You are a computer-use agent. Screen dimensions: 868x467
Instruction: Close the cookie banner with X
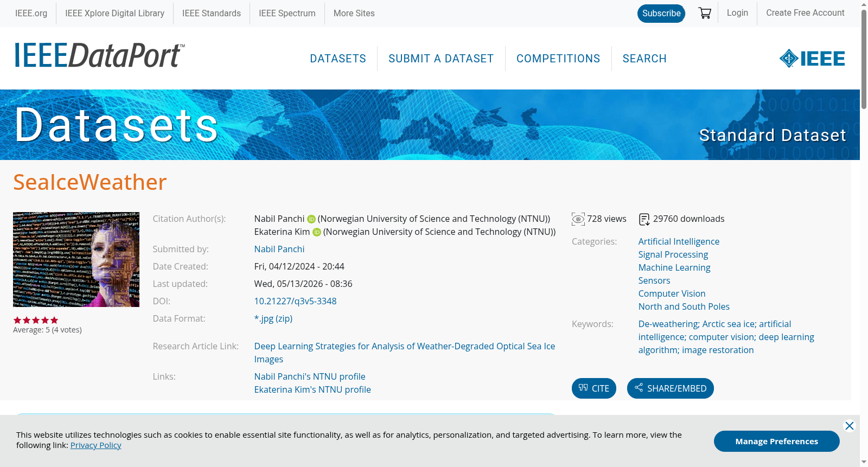pyautogui.click(x=850, y=426)
